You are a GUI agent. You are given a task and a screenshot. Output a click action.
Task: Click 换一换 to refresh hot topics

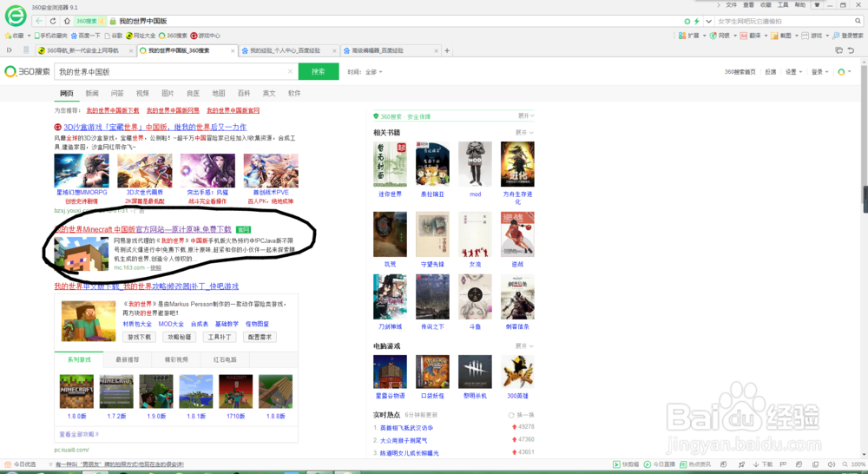click(x=521, y=415)
